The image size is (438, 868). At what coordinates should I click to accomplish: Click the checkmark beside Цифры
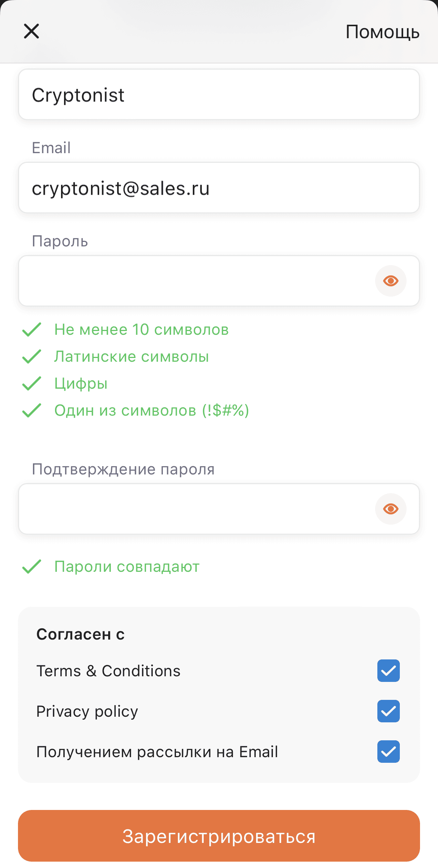(32, 383)
